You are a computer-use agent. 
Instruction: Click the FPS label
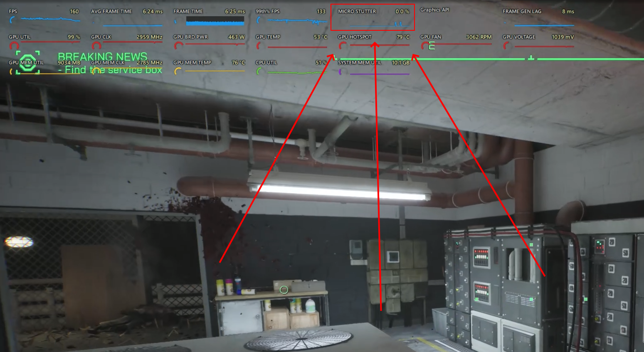(x=13, y=12)
